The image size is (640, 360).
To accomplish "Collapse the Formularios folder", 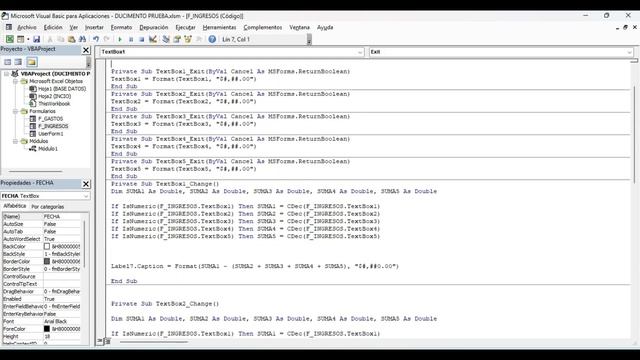I will [15, 111].
